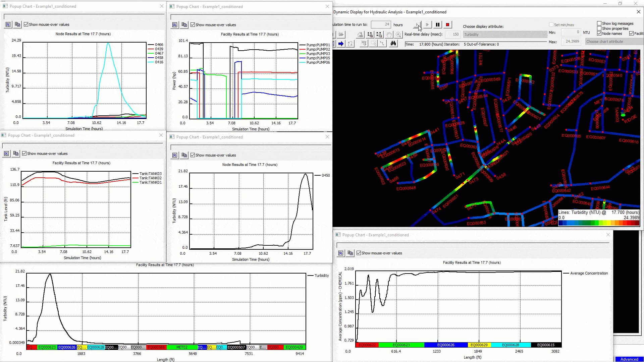This screenshot has width=644, height=362.
Task: Enable Show properties
Action: coord(599,28)
